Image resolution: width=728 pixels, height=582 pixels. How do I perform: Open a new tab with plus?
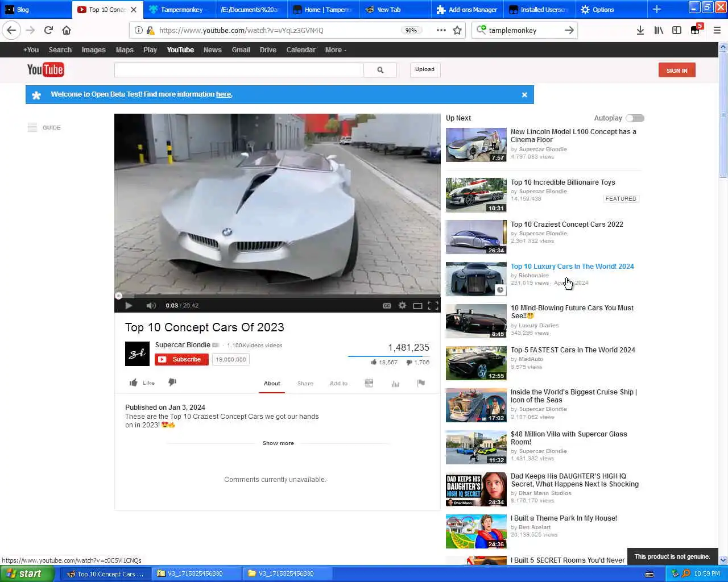657,9
